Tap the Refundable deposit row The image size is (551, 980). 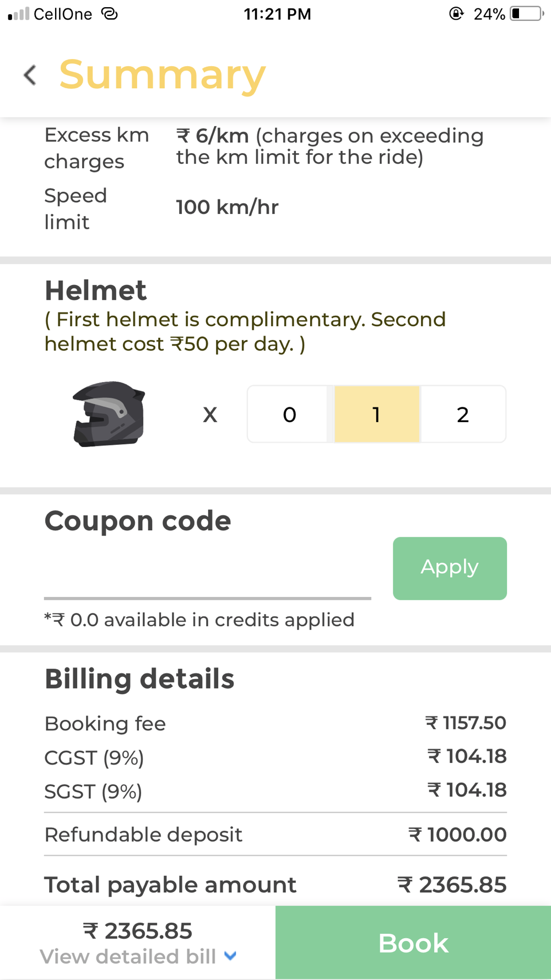pyautogui.click(x=275, y=834)
